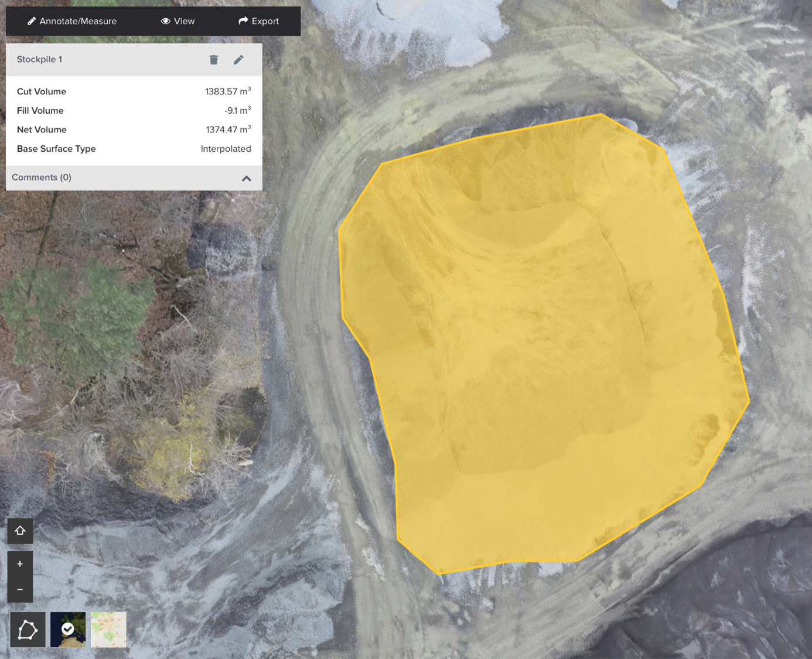This screenshot has height=659, width=812.
Task: Open the Export menu
Action: click(x=258, y=21)
